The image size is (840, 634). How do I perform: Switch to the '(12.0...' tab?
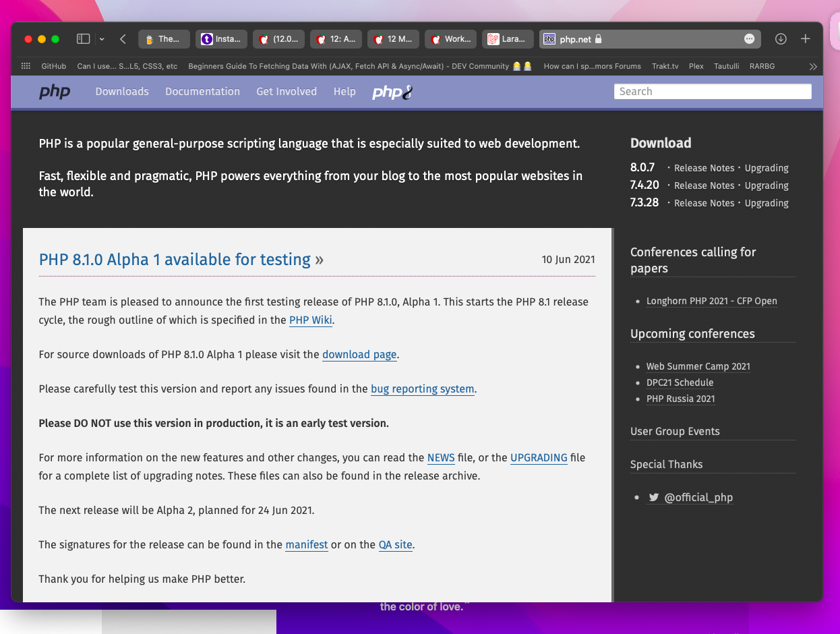pos(279,39)
